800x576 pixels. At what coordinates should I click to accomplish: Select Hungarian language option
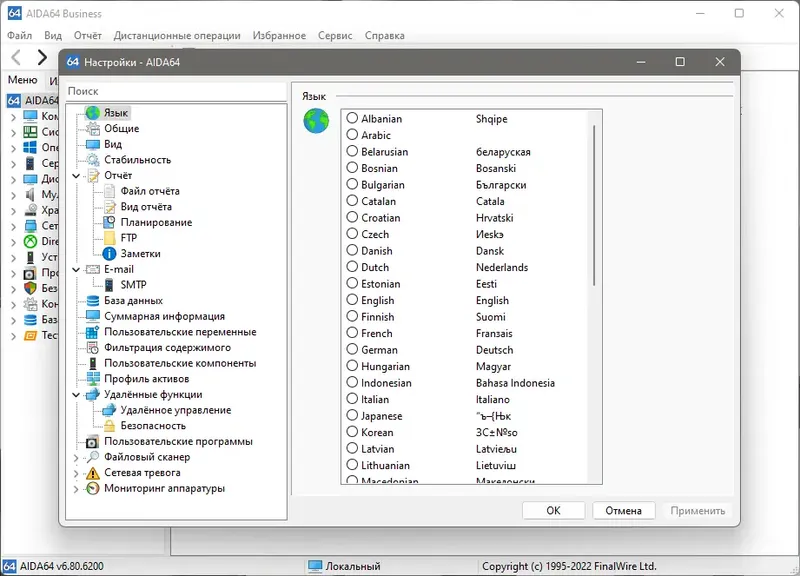point(352,366)
